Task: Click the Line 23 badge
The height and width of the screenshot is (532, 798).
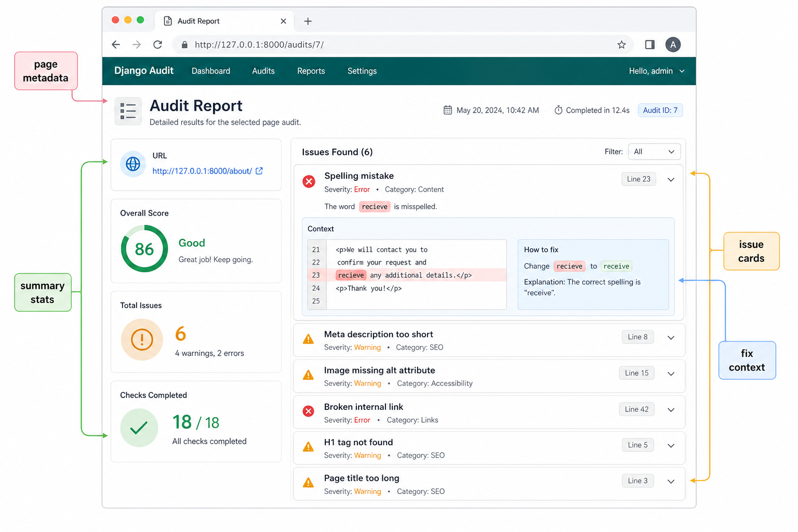Action: [639, 179]
